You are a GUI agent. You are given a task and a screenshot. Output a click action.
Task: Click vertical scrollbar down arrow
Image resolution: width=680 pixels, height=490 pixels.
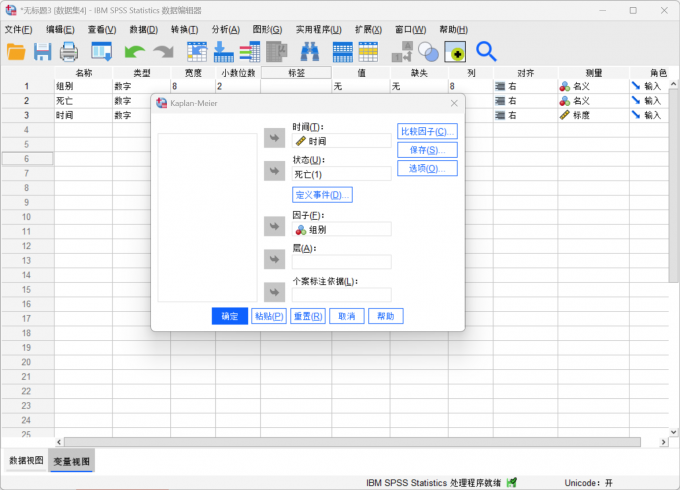tap(673, 432)
